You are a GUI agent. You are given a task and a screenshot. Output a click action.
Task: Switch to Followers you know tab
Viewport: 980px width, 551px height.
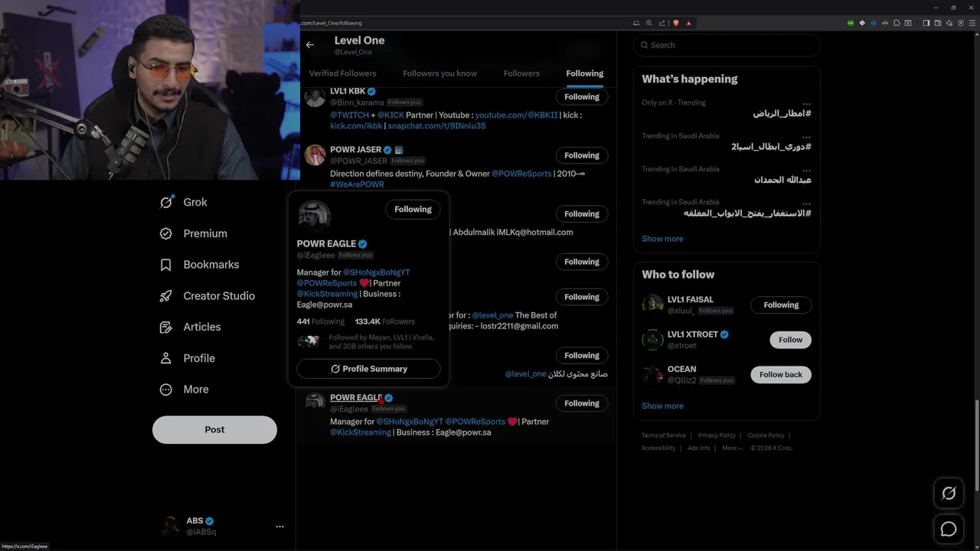[x=440, y=73]
